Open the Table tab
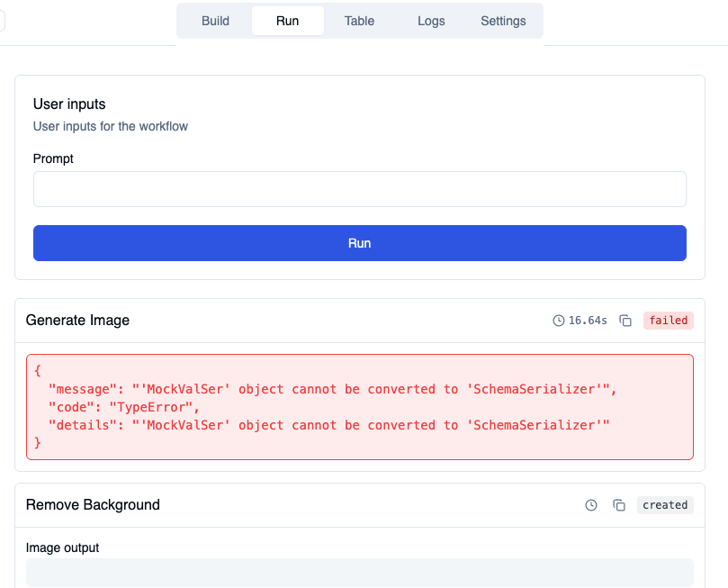The image size is (728, 588). (x=359, y=21)
